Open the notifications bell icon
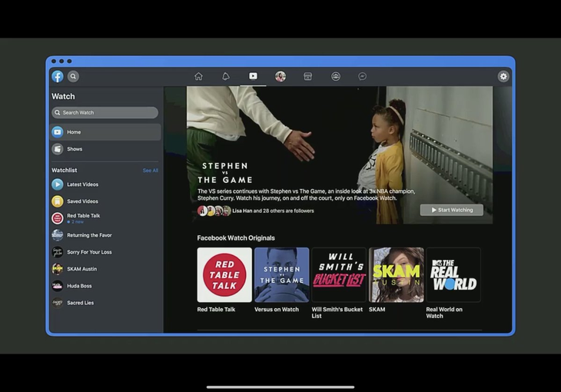Viewport: 561px width, 392px height. coord(226,76)
